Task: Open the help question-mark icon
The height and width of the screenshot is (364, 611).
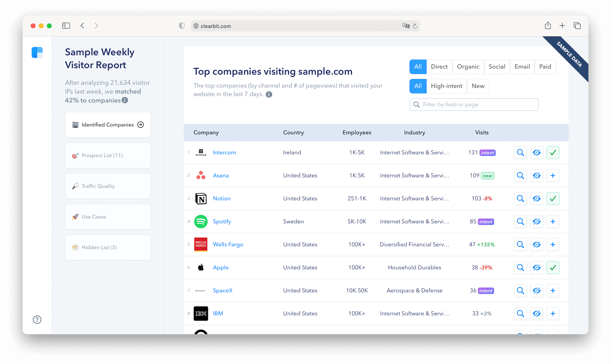Action: pos(37,319)
